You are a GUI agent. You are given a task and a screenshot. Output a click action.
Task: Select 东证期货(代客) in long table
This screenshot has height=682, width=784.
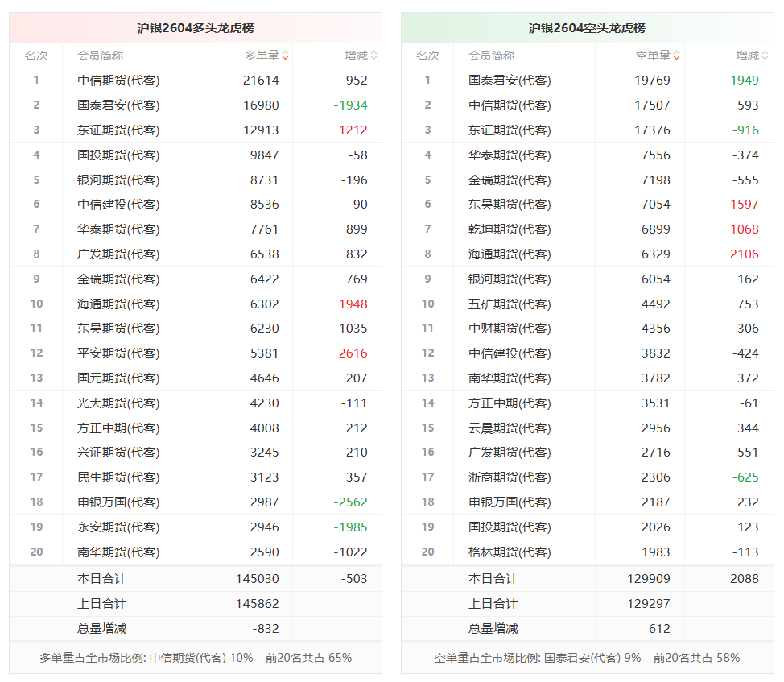click(118, 130)
